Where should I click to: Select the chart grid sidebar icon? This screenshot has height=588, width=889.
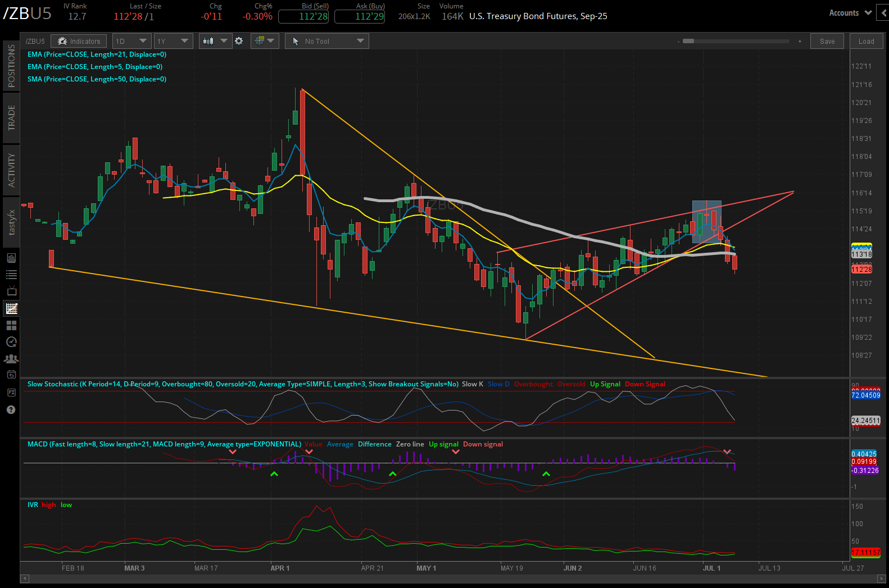(x=11, y=308)
